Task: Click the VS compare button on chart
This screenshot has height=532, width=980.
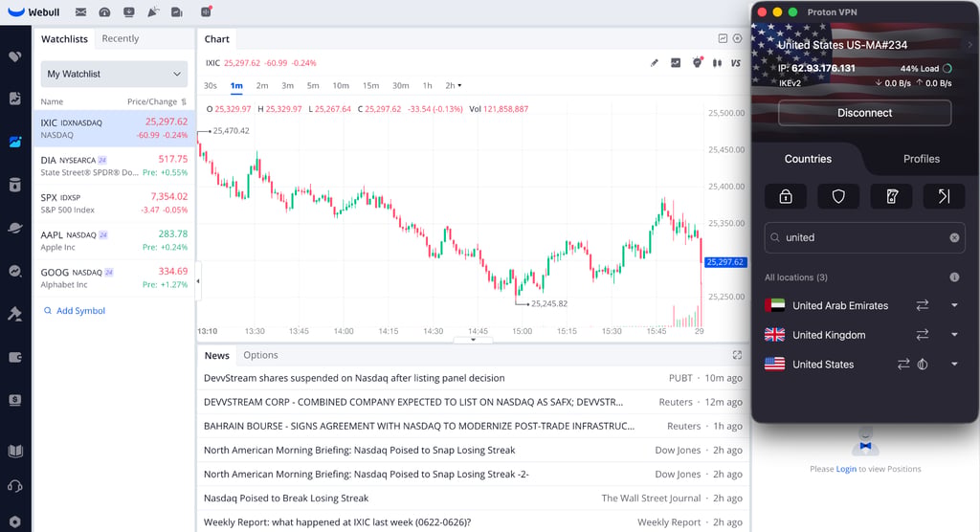Action: (x=736, y=63)
